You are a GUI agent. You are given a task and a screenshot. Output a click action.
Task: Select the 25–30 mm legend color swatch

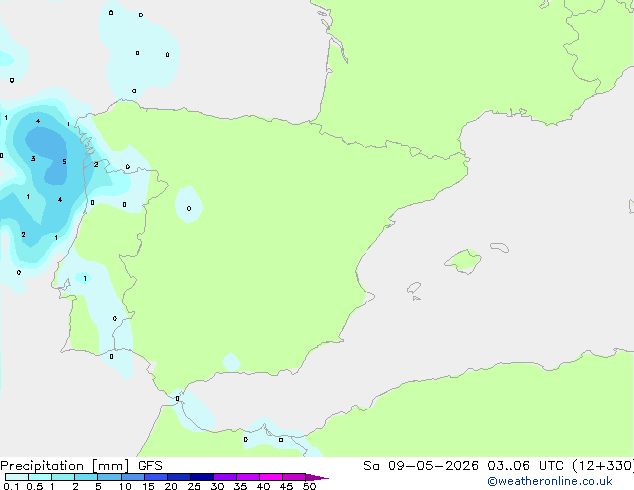pyautogui.click(x=202, y=477)
